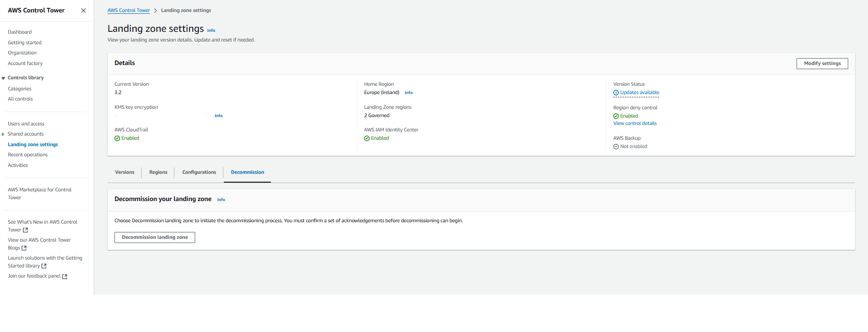This screenshot has width=868, height=332.
Task: Open View control details link
Action: 635,124
